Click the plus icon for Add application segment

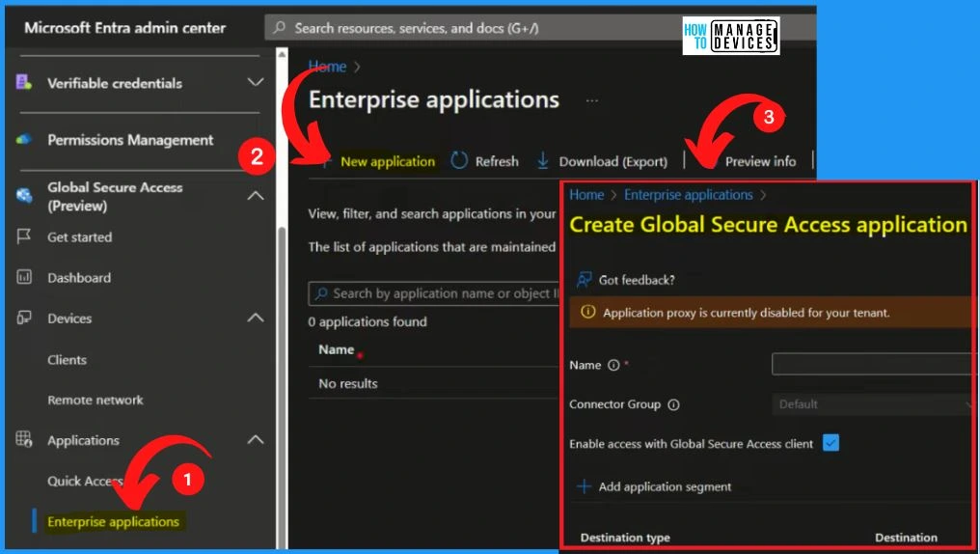[x=584, y=485]
